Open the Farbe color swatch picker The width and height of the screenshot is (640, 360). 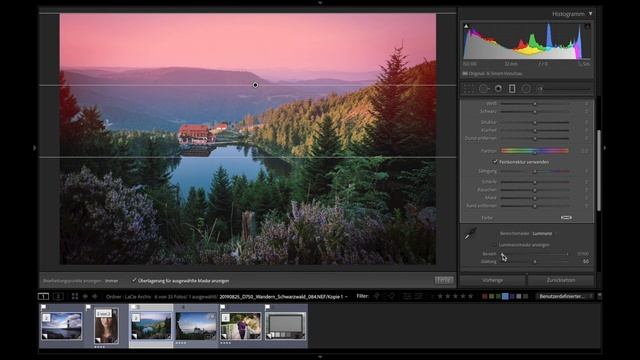(566, 218)
